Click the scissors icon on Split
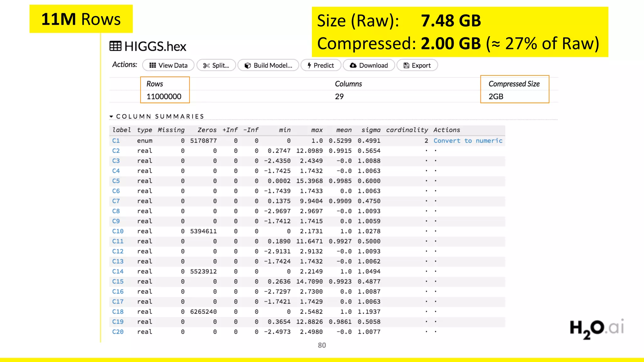This screenshot has width=644, height=362. point(206,65)
